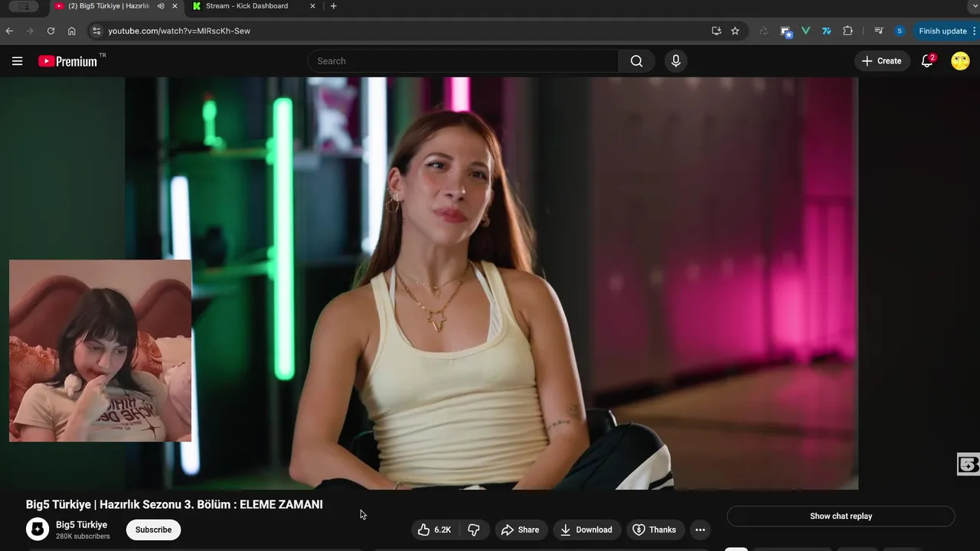Open the extensions puzzle icon

(848, 31)
